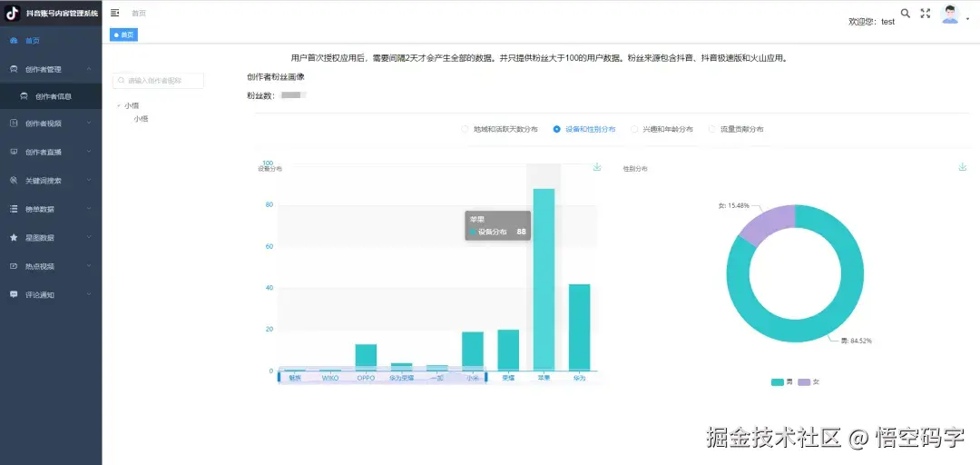This screenshot has width=980, height=465.
Task: Click the 苹果 bar in device chart
Action: click(544, 279)
